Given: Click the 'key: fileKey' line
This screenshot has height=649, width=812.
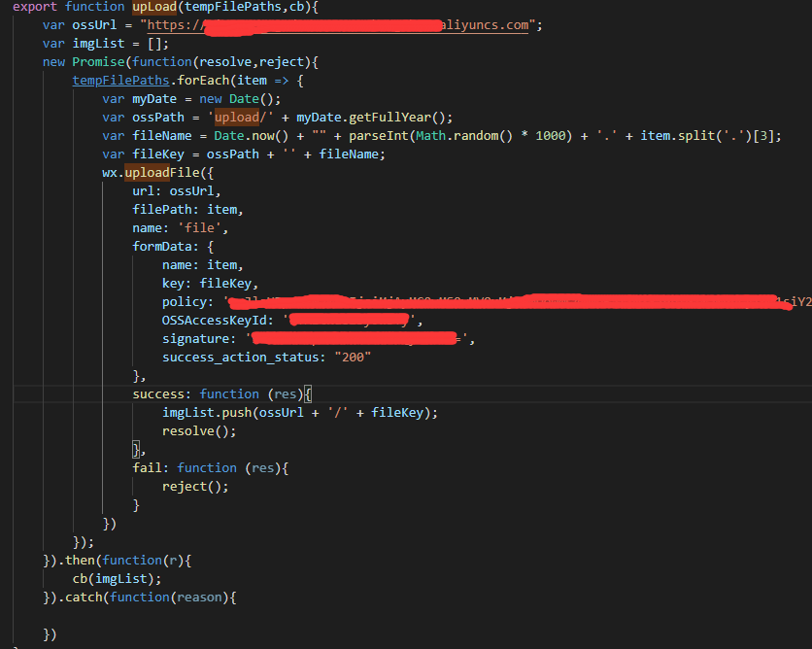Looking at the screenshot, I should coord(210,284).
